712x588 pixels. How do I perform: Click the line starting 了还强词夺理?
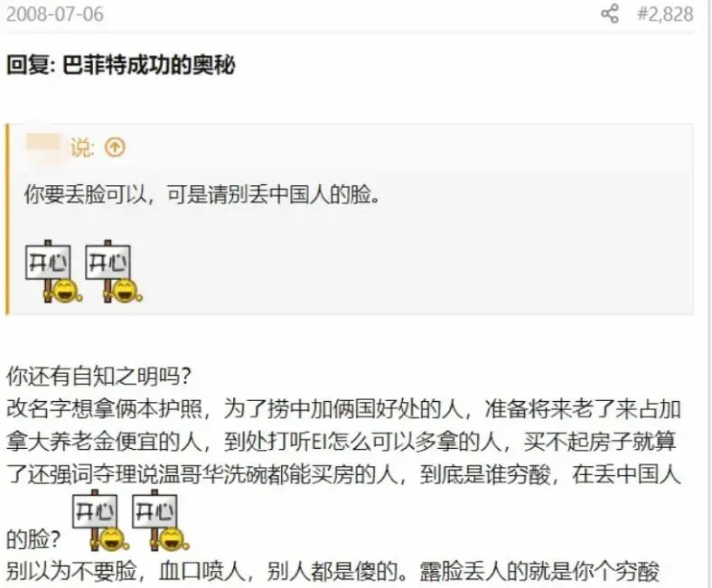343,474
